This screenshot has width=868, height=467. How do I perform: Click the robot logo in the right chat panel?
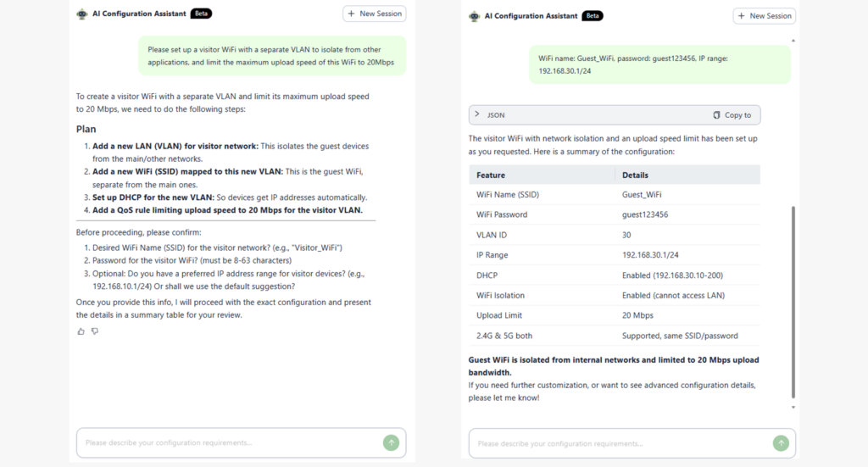click(x=474, y=16)
